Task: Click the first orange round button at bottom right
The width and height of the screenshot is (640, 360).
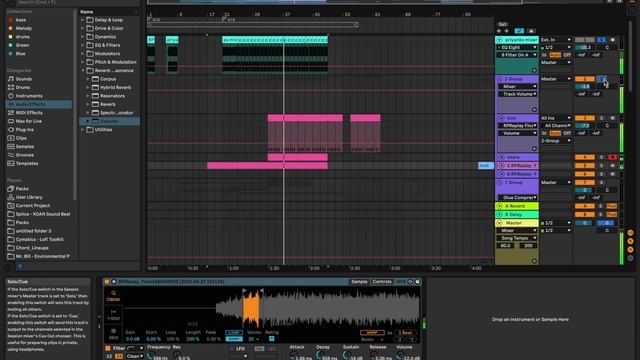Action: click(x=630, y=233)
